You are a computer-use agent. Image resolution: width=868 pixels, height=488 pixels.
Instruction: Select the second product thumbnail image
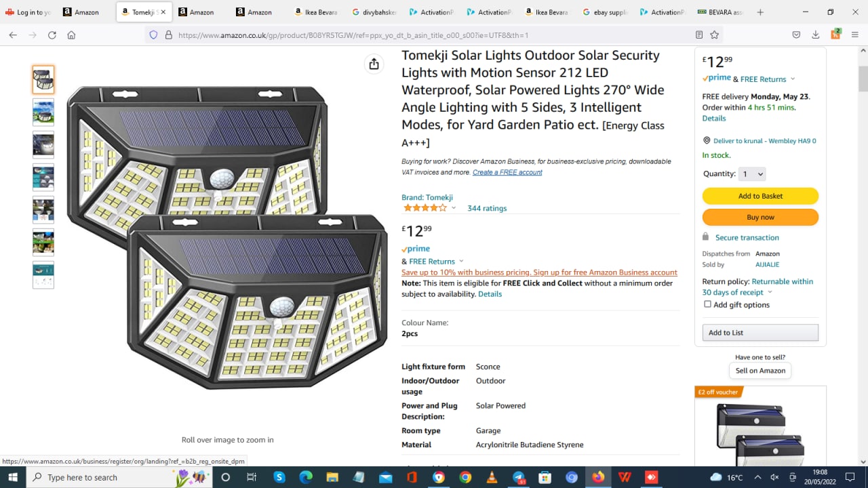pyautogui.click(x=43, y=113)
